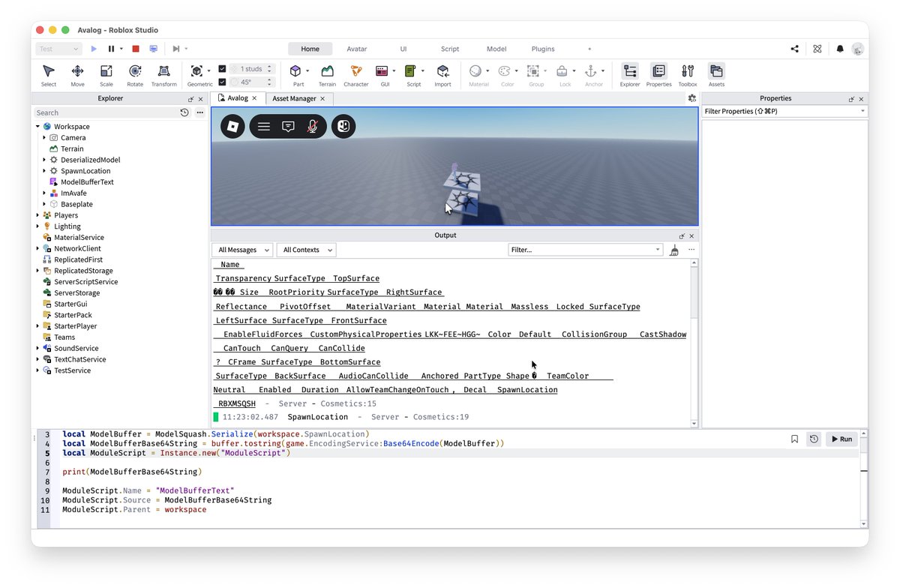900x588 pixels.
Task: Click the Output filter field
Action: pyautogui.click(x=585, y=250)
